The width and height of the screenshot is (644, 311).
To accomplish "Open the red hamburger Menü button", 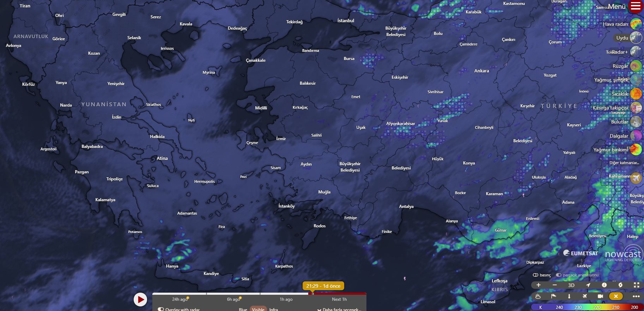I will 636,6.
